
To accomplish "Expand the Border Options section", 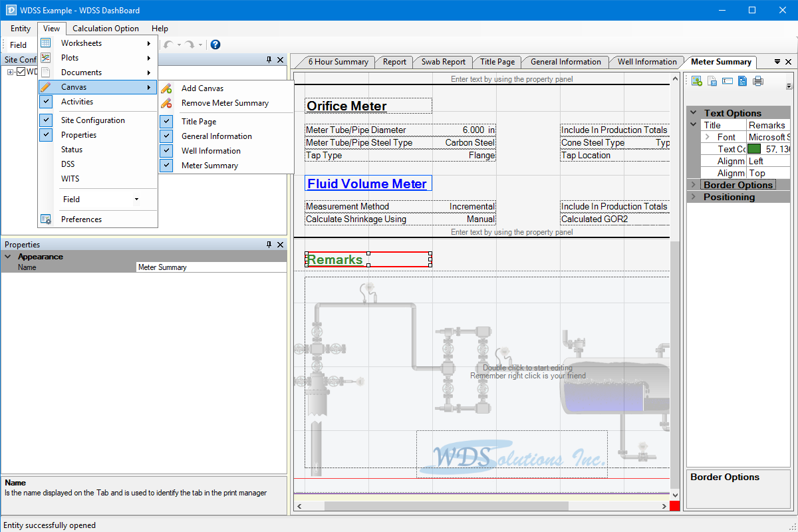I will (x=694, y=185).
